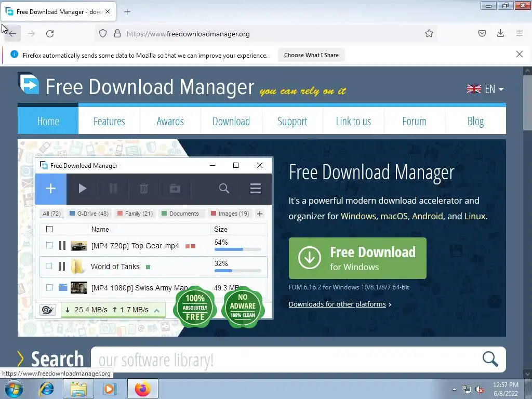Go back with the browser back arrow
The image size is (532, 399).
click(12, 34)
